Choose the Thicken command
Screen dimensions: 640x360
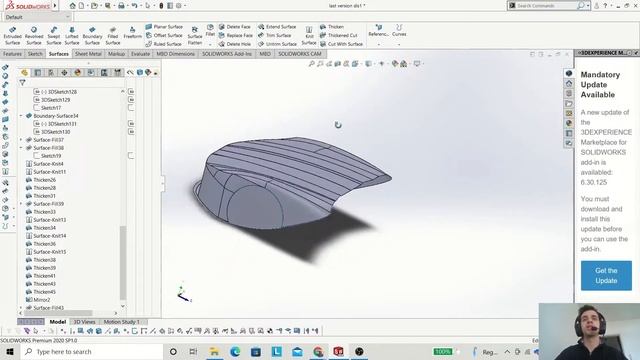pos(332,27)
